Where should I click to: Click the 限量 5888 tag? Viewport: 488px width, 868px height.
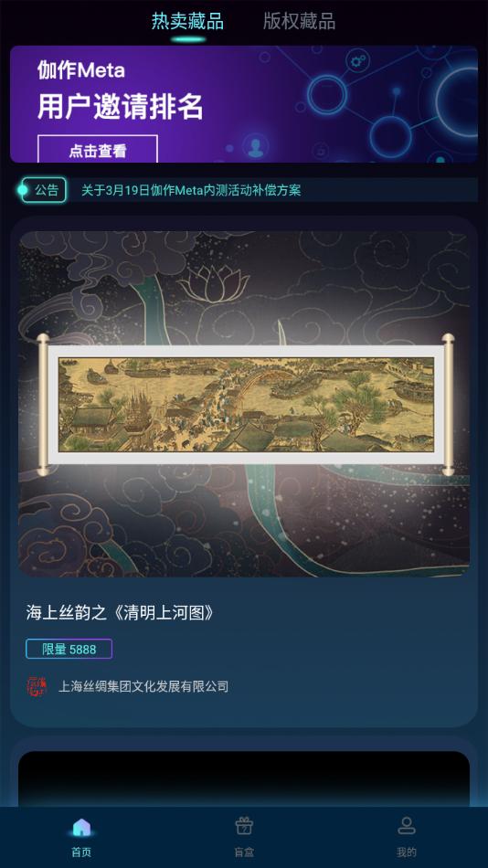69,649
